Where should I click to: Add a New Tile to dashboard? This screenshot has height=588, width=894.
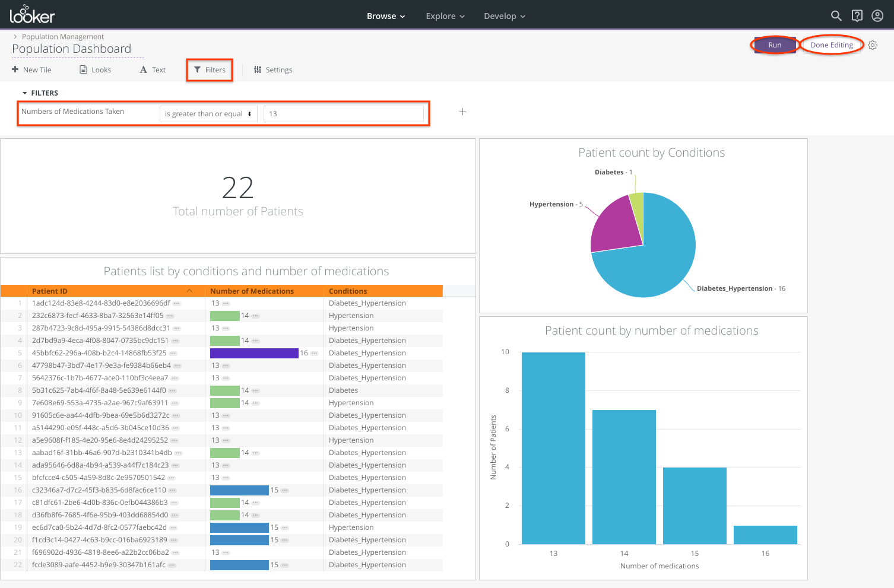32,70
